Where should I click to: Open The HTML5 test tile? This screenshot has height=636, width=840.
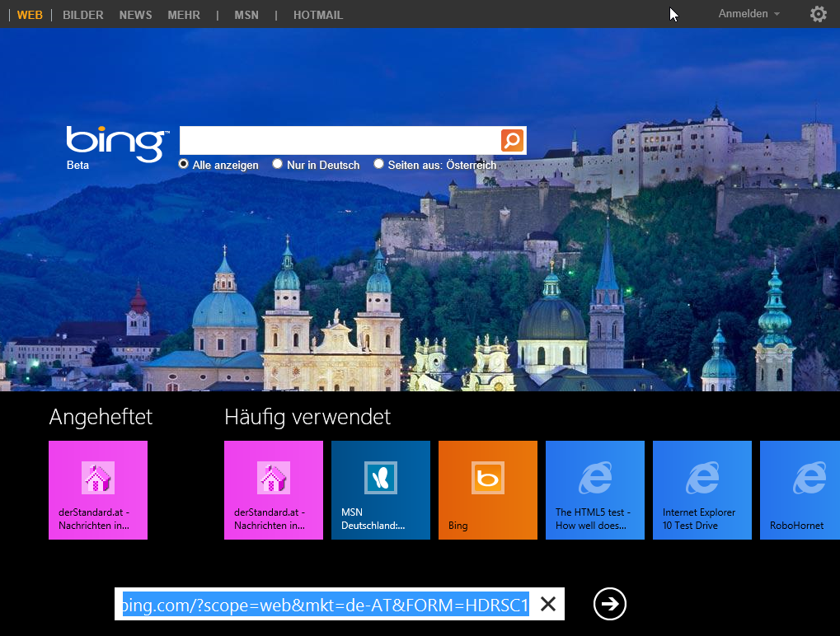click(595, 490)
